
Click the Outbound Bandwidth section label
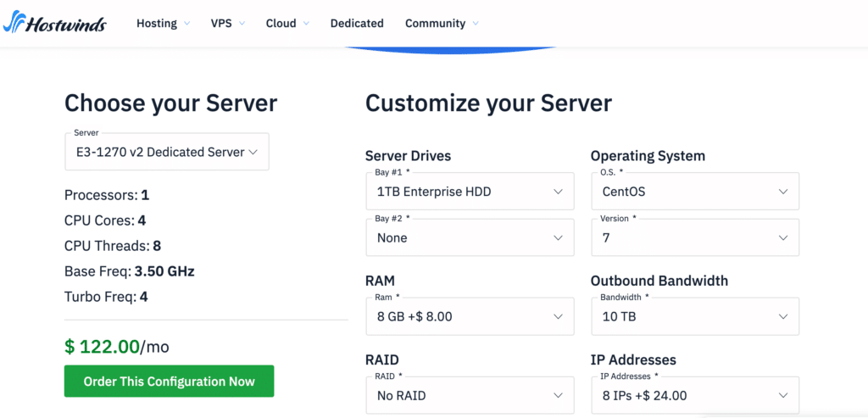[x=659, y=281]
